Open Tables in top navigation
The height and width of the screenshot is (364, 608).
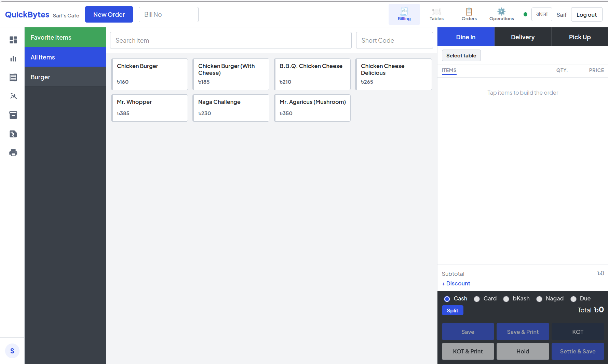(436, 14)
